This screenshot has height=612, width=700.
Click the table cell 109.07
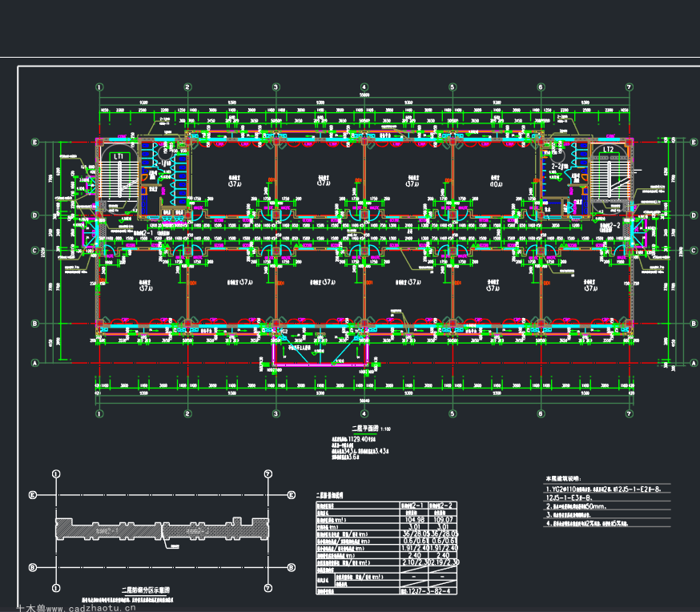pyautogui.click(x=443, y=520)
